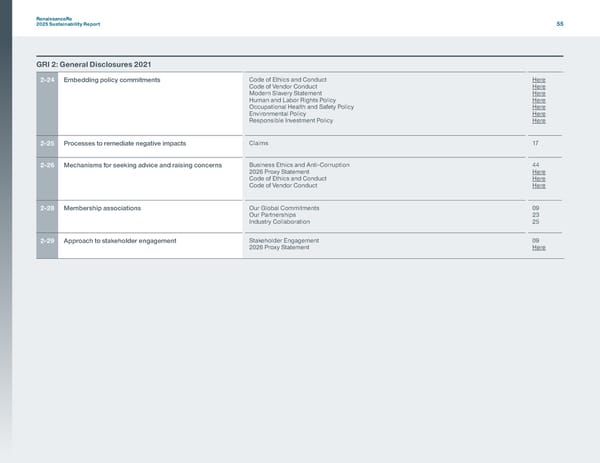Open the Here link for Modern Slavery Statement

pyautogui.click(x=538, y=93)
